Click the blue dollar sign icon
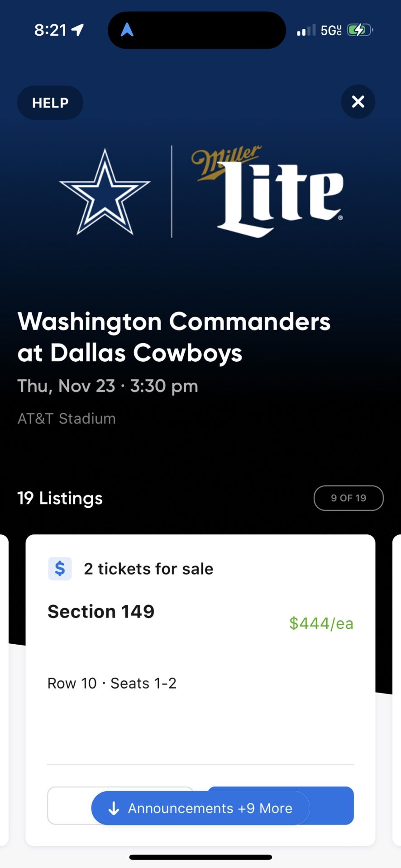Screen dimensions: 401x868 (60, 568)
